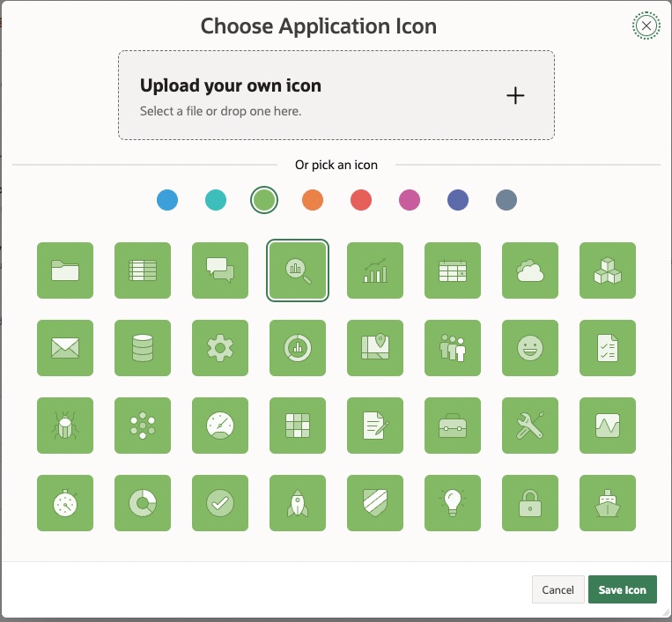Pick the bar chart with trend line icon
The width and height of the screenshot is (672, 622).
point(375,270)
